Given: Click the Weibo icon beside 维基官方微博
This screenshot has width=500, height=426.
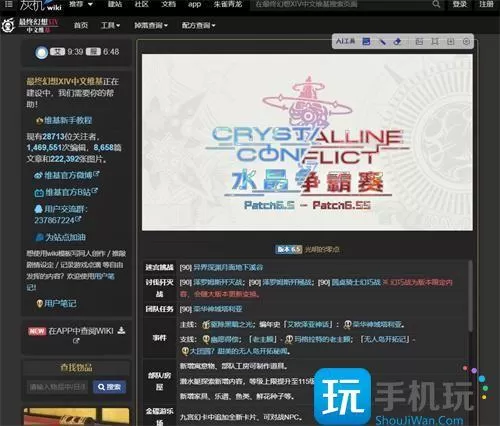Looking at the screenshot, I should tap(39, 175).
